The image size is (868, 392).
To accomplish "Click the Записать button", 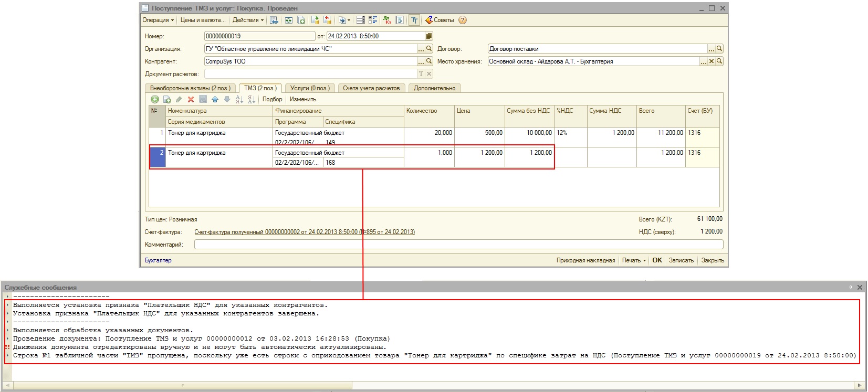I will [681, 260].
